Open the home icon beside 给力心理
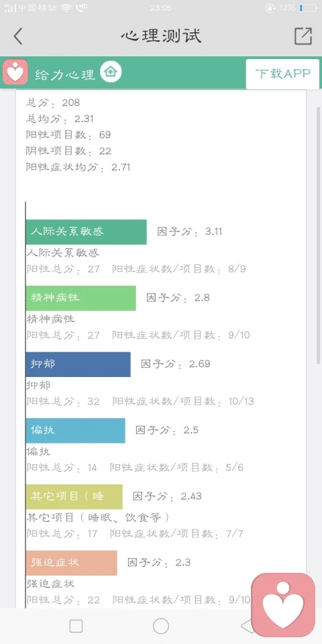 click(111, 72)
